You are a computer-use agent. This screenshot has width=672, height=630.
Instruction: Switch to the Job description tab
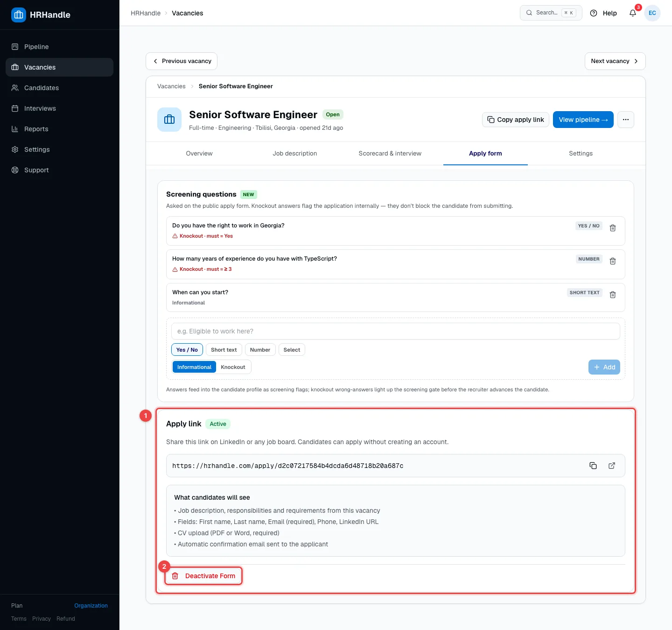[x=295, y=154]
